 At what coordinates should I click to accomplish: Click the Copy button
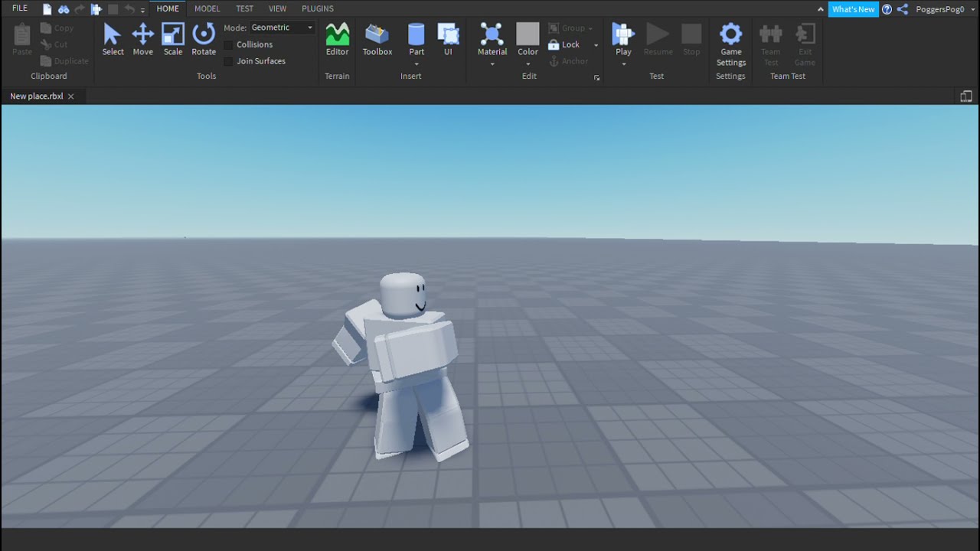[57, 28]
